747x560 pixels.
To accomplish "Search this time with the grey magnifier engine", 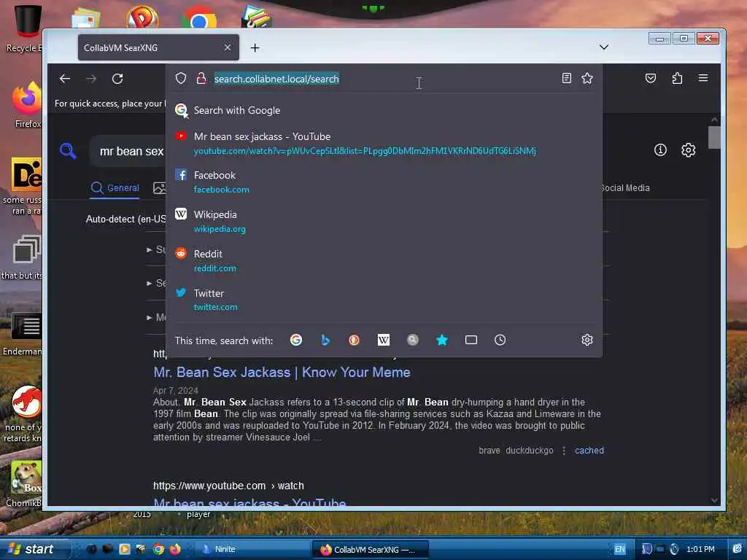I will tap(413, 340).
